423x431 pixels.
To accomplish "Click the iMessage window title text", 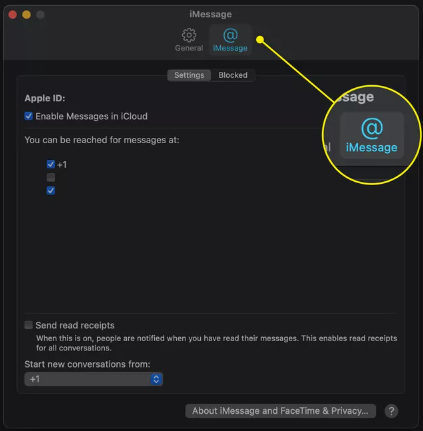I will tap(210, 14).
